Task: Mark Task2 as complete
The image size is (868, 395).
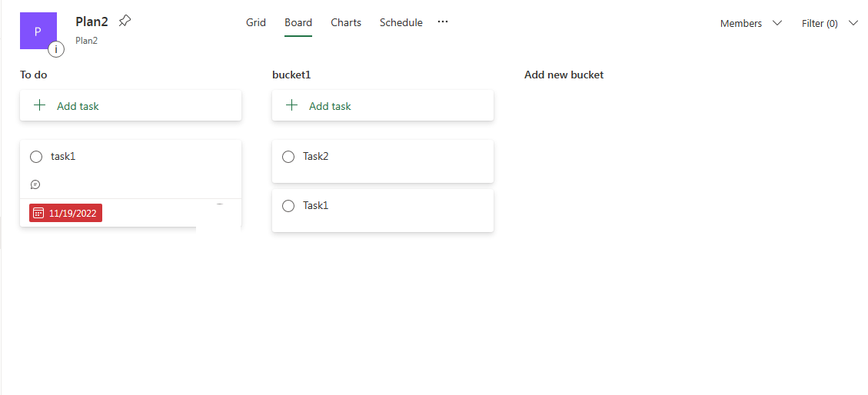Action: click(288, 157)
